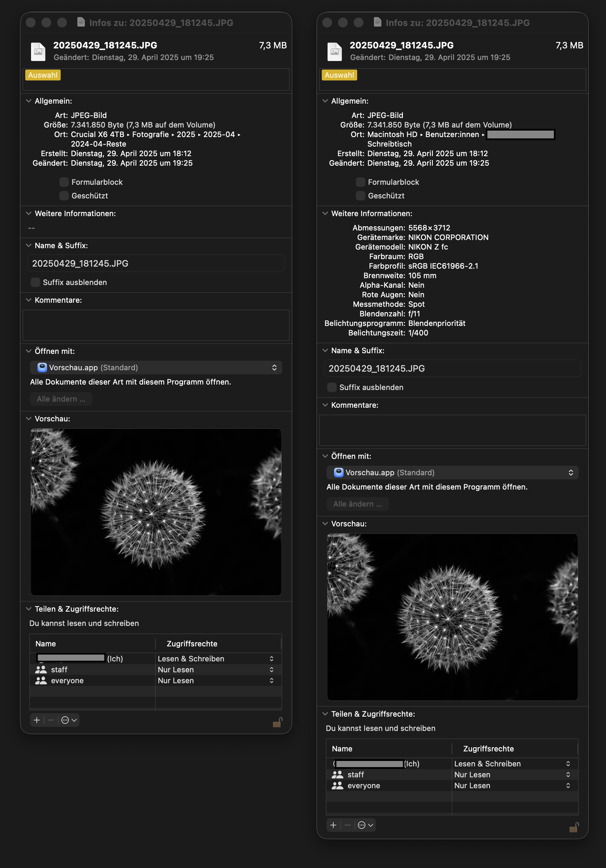This screenshot has height=868, width=606.
Task: Collapse Teilen & Zugriffsrechte in right window
Action: click(x=325, y=714)
